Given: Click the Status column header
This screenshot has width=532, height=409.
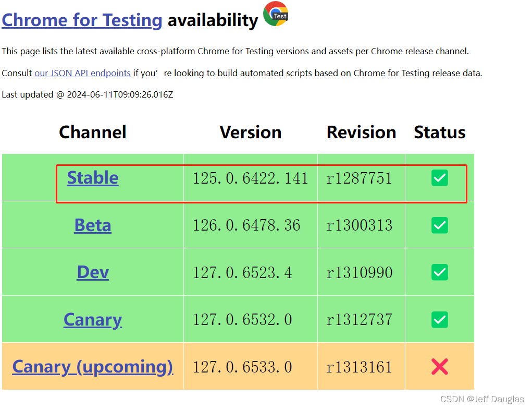Looking at the screenshot, I should click(x=440, y=132).
